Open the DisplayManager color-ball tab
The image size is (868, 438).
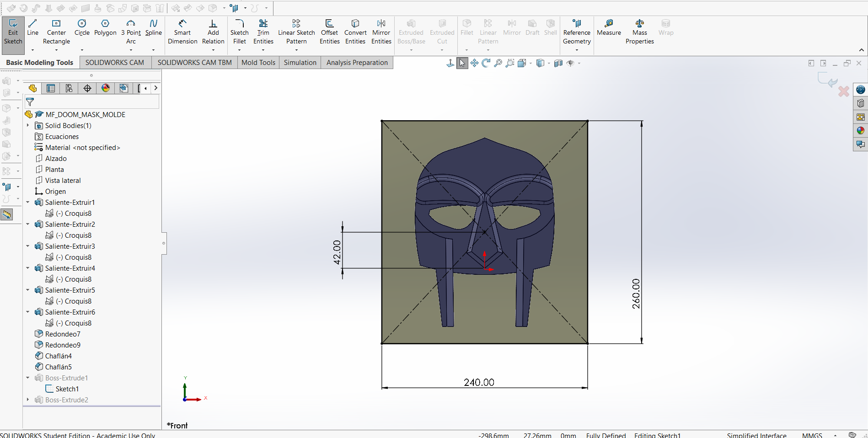(x=106, y=88)
